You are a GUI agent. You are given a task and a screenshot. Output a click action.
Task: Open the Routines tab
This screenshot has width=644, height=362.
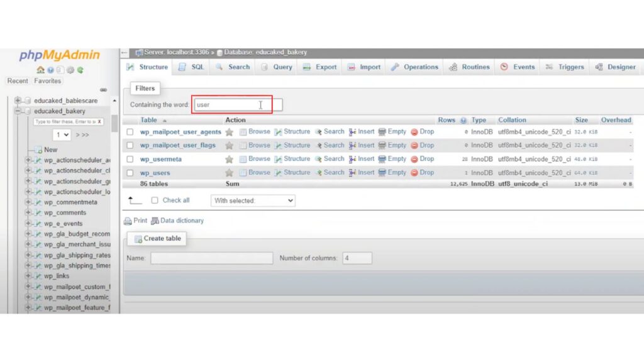469,67
